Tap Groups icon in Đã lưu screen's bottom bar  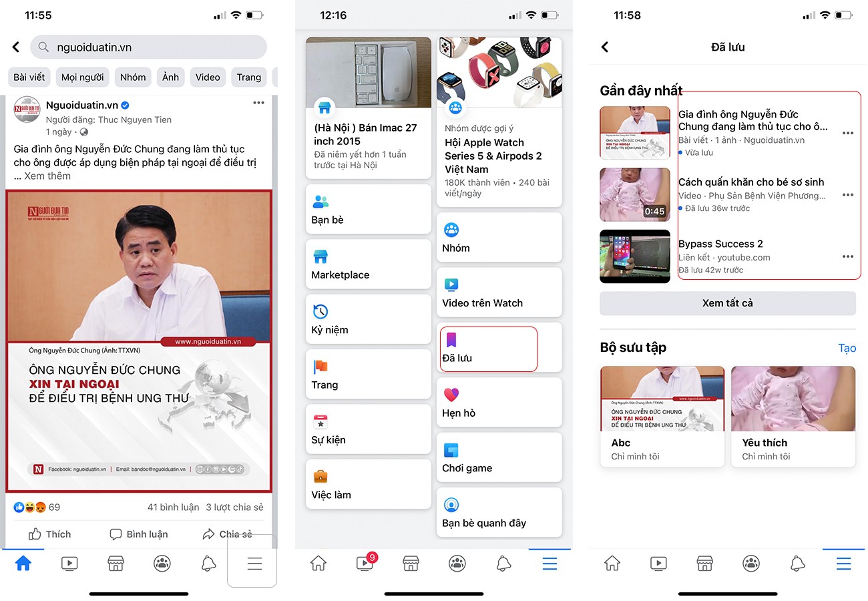click(x=751, y=564)
